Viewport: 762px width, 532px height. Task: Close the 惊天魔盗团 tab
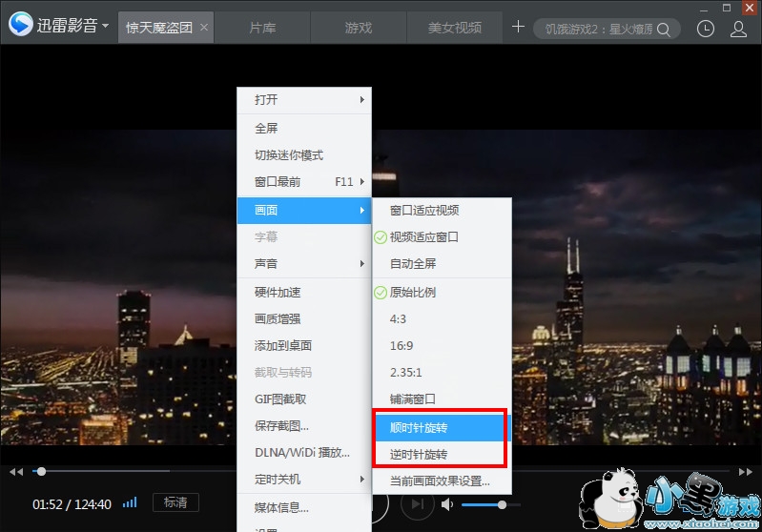(204, 28)
